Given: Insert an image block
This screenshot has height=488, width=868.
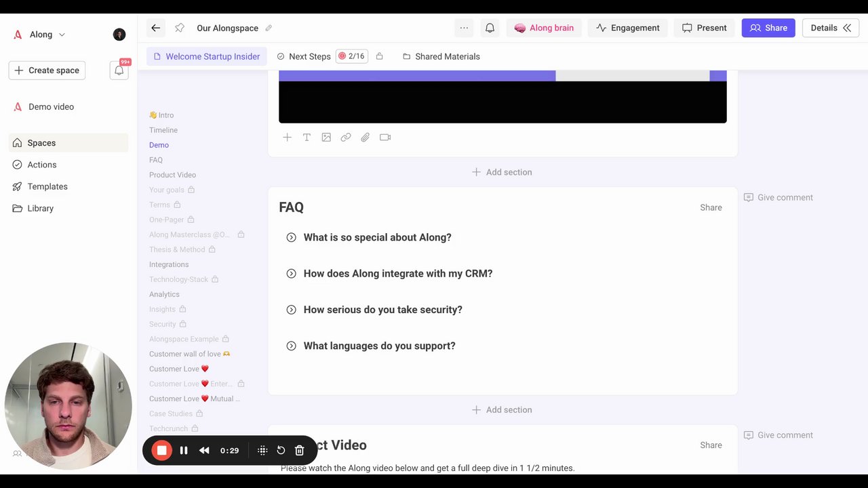Looking at the screenshot, I should (x=326, y=137).
